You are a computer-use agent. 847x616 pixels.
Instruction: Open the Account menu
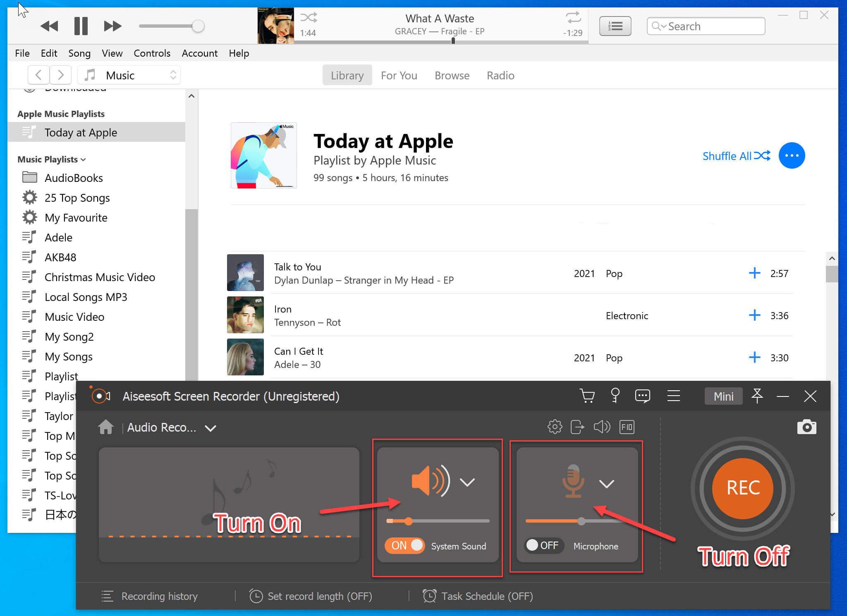pos(199,53)
